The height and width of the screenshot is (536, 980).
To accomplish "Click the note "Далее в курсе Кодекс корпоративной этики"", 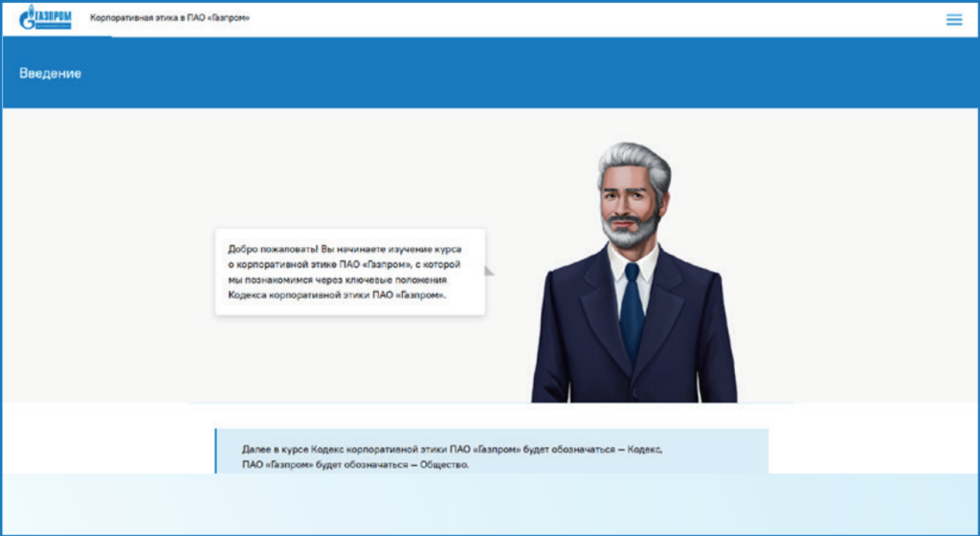I will pos(492,451).
